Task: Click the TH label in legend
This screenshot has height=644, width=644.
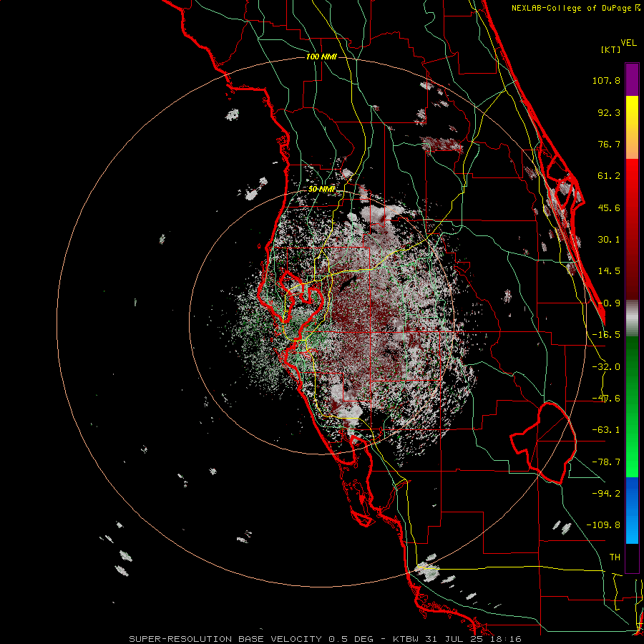Action: click(615, 557)
